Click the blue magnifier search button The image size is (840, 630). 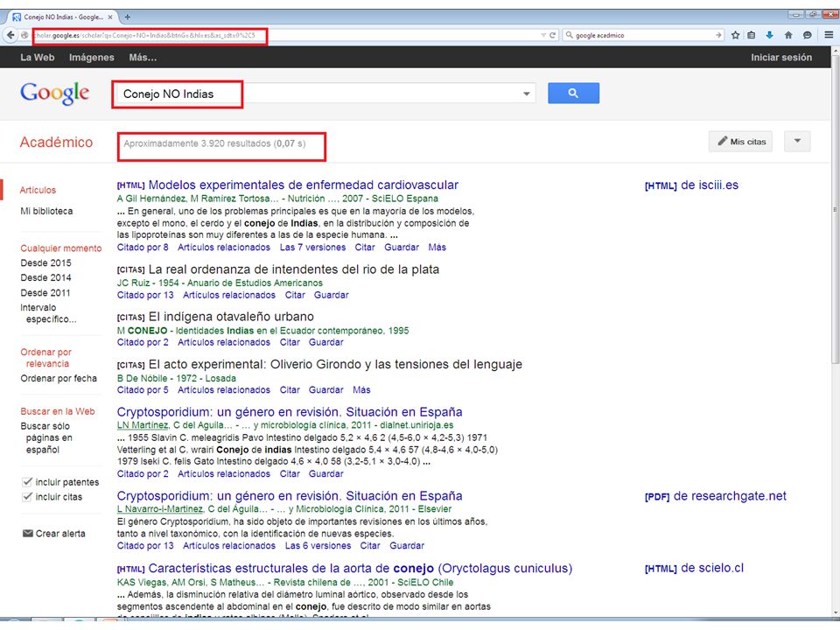point(573,94)
